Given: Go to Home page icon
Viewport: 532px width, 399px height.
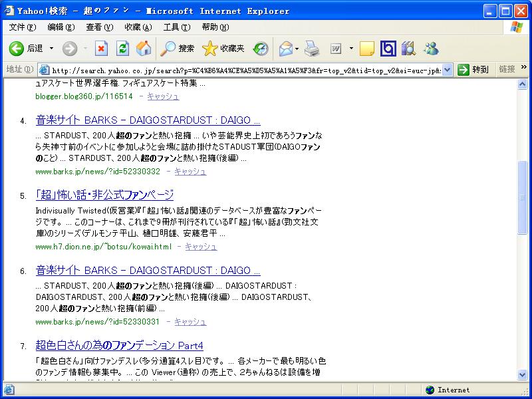Looking at the screenshot, I should click(x=144, y=49).
